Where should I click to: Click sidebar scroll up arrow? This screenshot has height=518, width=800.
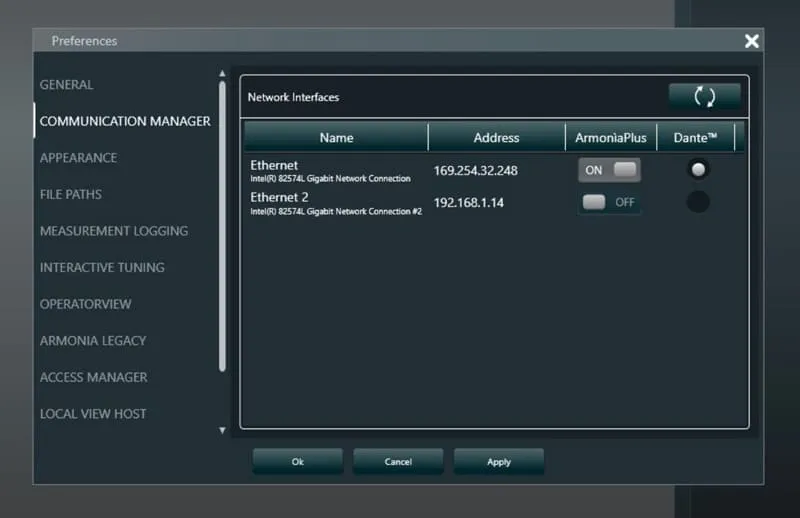tap(222, 73)
